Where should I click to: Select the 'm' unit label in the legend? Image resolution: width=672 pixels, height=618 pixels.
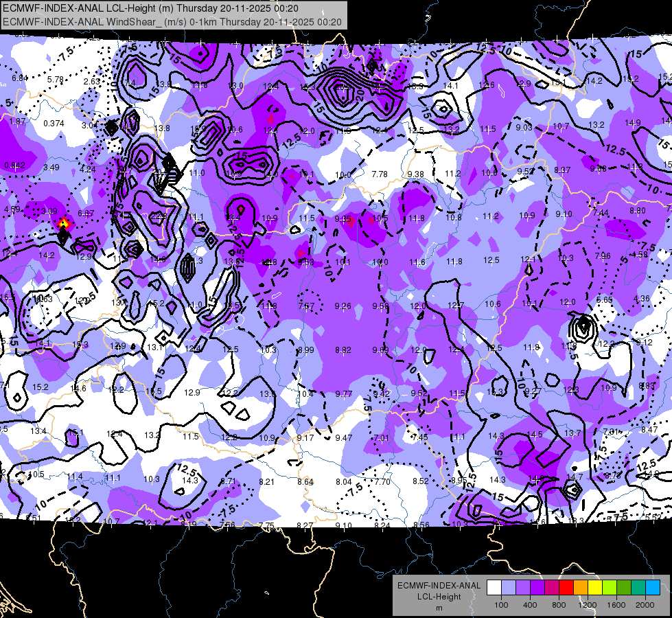tap(439, 608)
